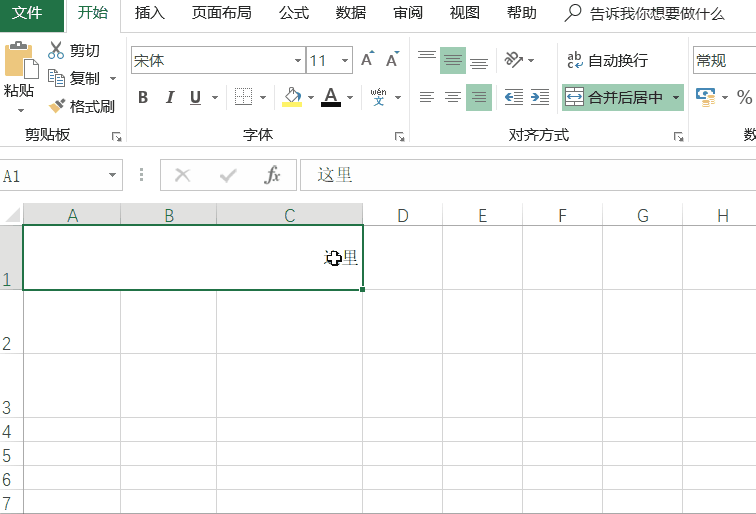
Task: Center text horizontally
Action: click(x=453, y=97)
